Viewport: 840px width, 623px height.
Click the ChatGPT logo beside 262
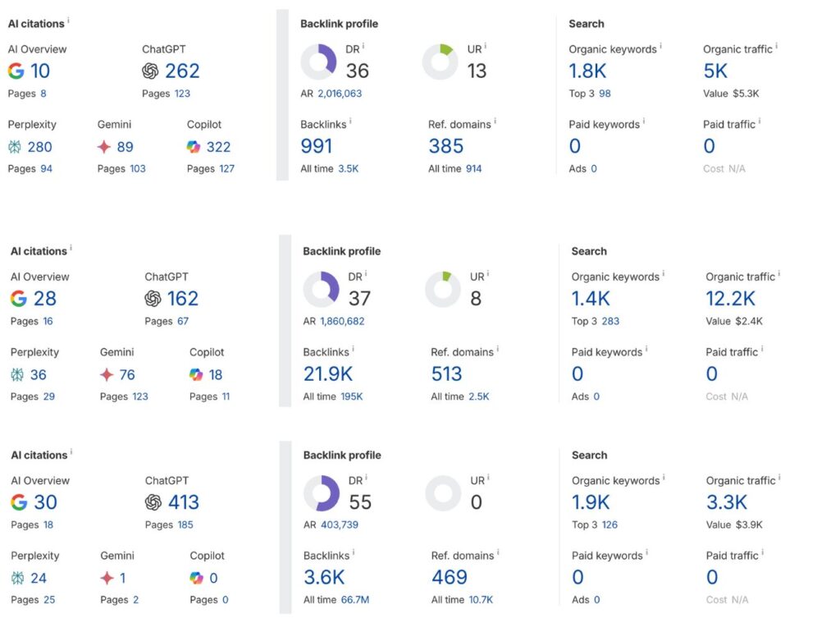click(x=150, y=71)
